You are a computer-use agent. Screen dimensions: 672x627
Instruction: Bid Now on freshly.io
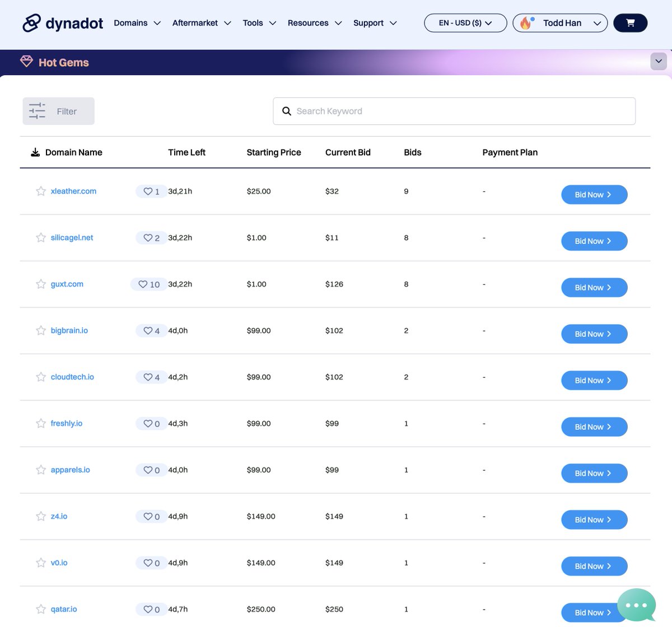(594, 427)
